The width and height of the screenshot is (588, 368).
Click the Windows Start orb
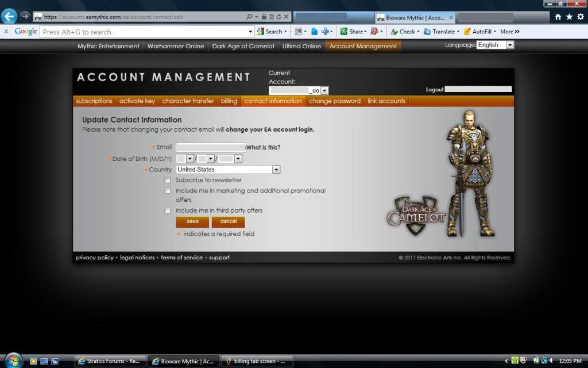(x=13, y=361)
